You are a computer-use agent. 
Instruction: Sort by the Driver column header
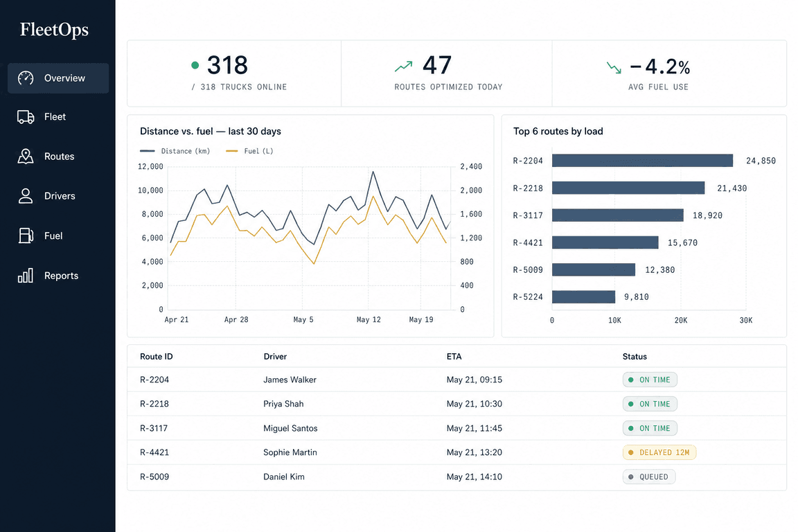click(275, 356)
